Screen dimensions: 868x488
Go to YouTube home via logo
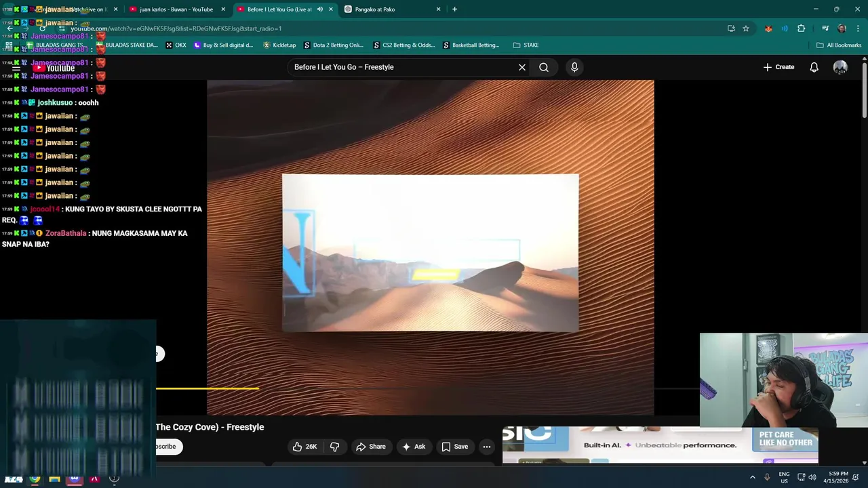pyautogui.click(x=54, y=68)
